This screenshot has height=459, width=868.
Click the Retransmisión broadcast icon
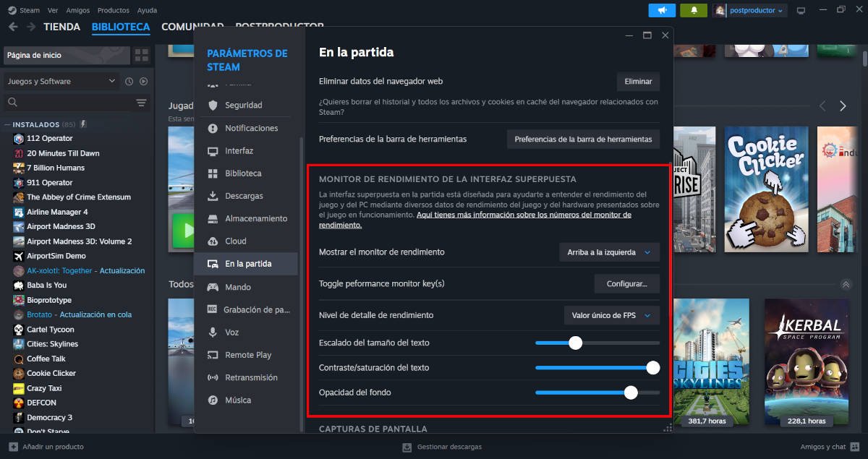coord(213,377)
